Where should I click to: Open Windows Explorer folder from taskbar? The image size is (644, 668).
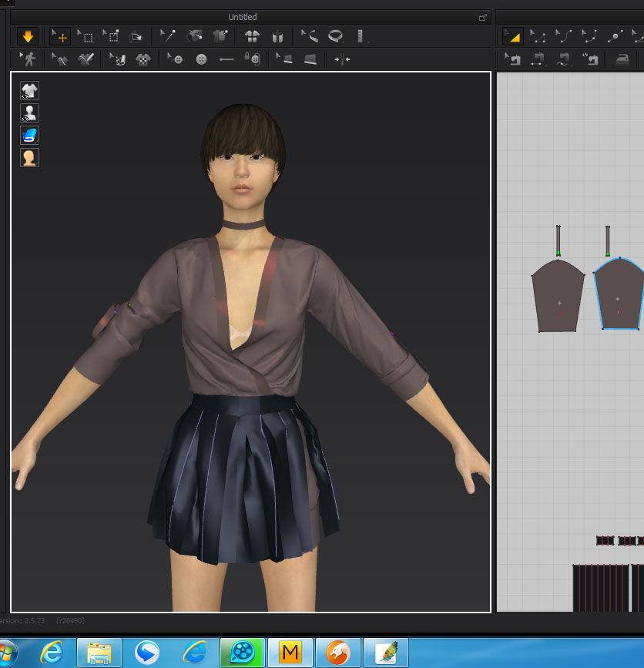(99, 653)
